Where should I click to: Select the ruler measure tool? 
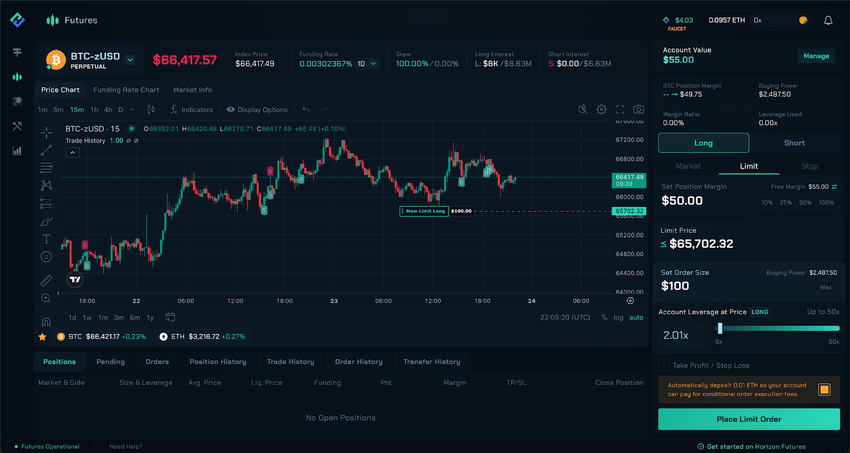click(x=46, y=280)
